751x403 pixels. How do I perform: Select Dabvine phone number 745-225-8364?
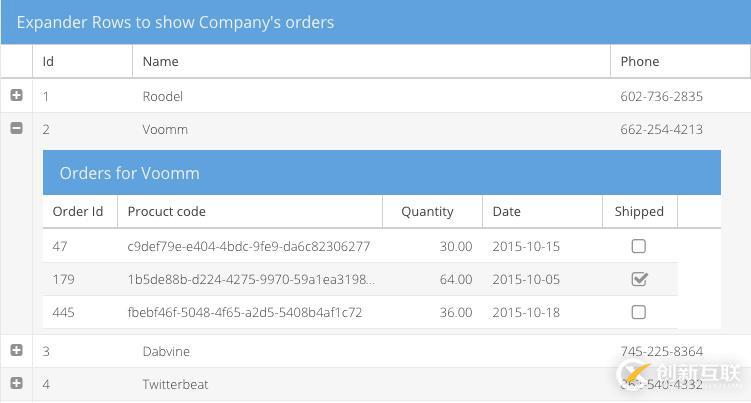pyautogui.click(x=661, y=351)
